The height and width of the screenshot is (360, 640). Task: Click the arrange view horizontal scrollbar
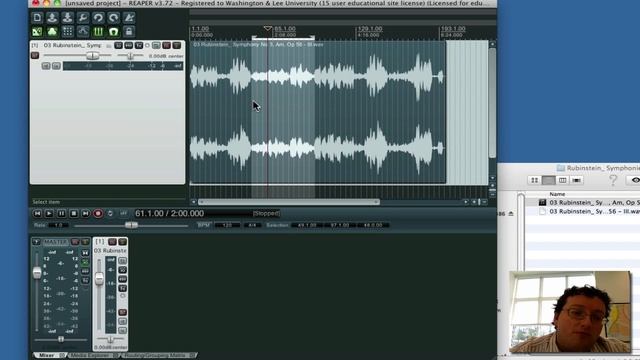click(289, 202)
